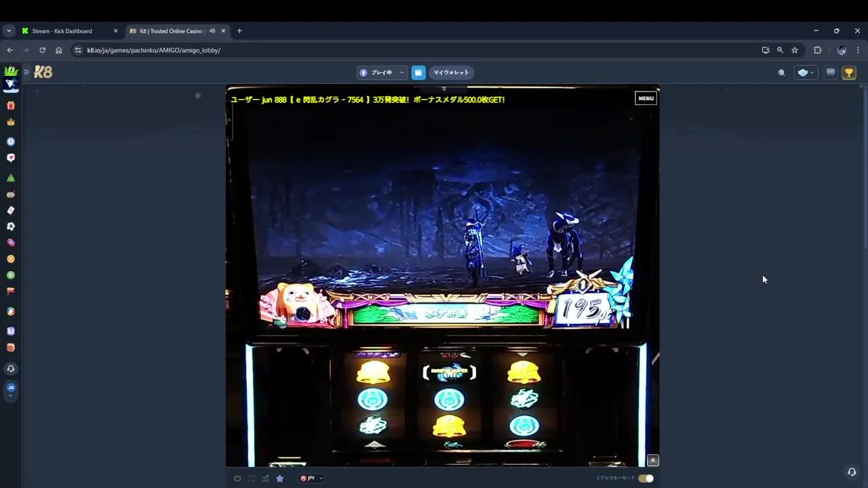Screen dimensions: 868x488
Task: Close the K8 casino tab
Action: pyautogui.click(x=223, y=30)
